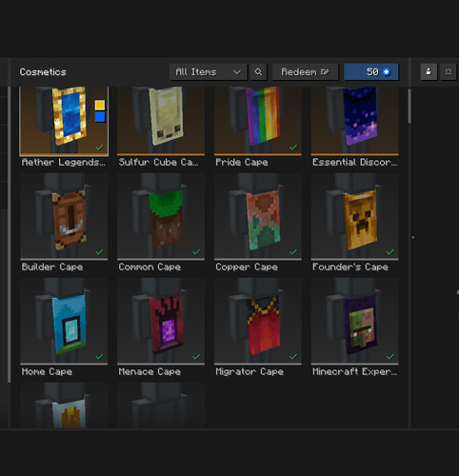
Task: Click the Menace Cape name label
Action: coord(150,372)
